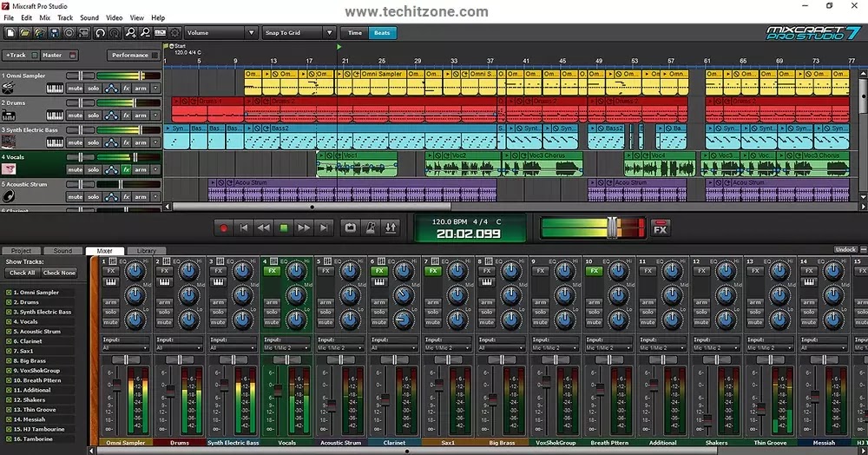Click the Burn CD disc icon
868x455 pixels.
click(69, 33)
